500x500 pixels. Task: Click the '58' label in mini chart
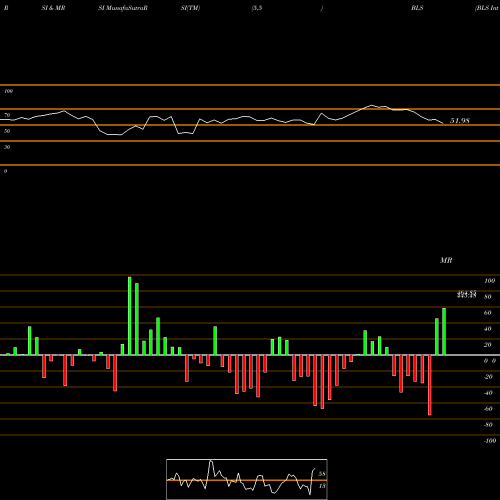[x=322, y=474]
